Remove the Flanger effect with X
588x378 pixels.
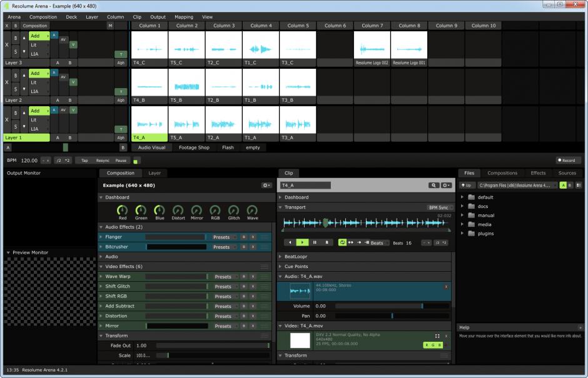point(253,237)
